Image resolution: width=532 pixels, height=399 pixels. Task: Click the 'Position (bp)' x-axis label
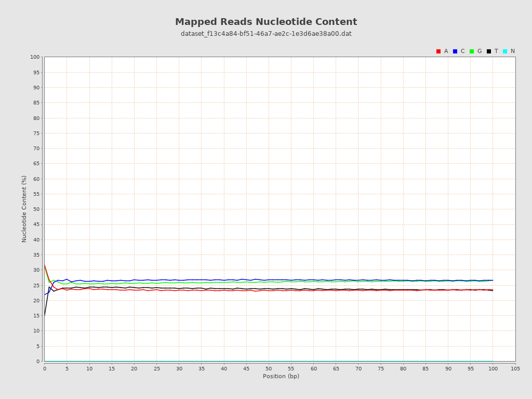281,376
